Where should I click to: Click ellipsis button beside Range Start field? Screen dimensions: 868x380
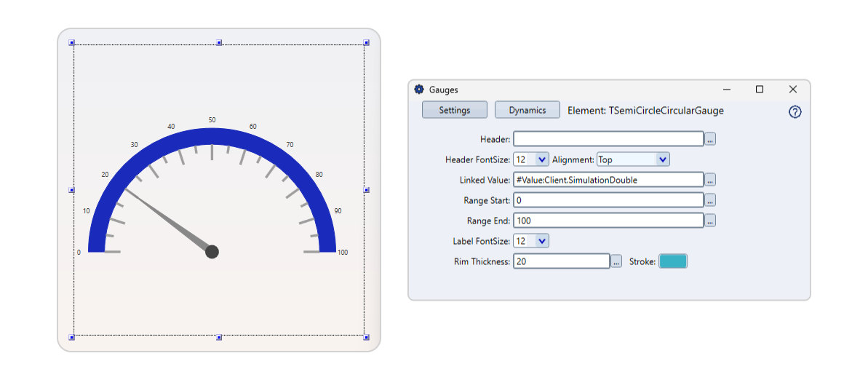tap(710, 200)
